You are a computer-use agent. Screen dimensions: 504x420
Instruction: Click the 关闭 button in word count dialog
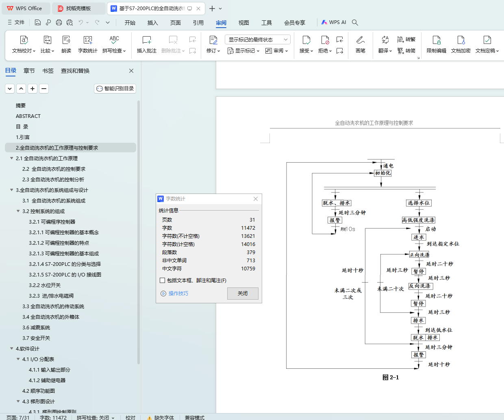(243, 293)
